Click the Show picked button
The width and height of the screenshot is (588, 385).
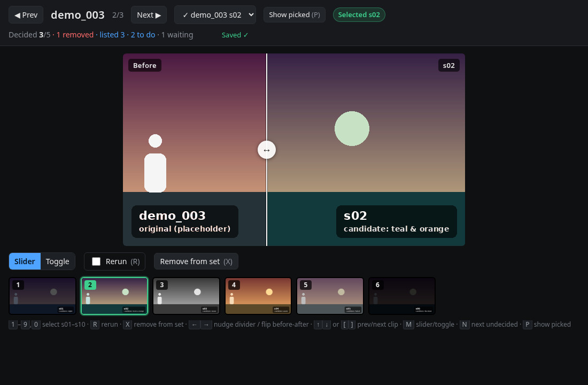coord(295,15)
